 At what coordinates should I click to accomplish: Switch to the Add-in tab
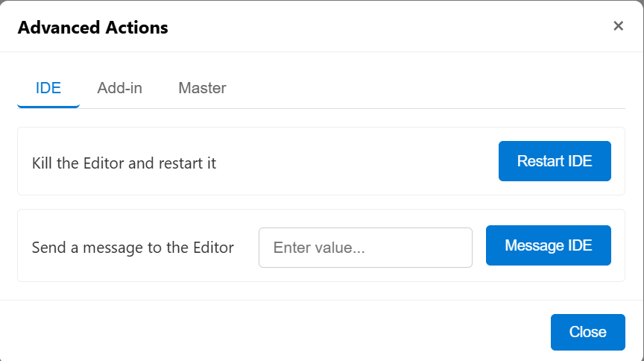[x=119, y=88]
